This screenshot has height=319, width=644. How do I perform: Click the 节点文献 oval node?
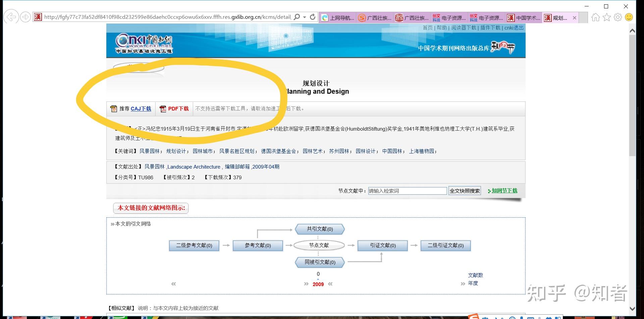pos(319,245)
